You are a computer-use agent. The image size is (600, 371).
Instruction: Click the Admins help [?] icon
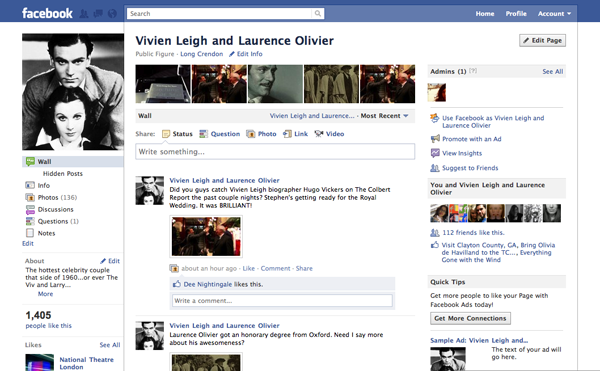(473, 71)
